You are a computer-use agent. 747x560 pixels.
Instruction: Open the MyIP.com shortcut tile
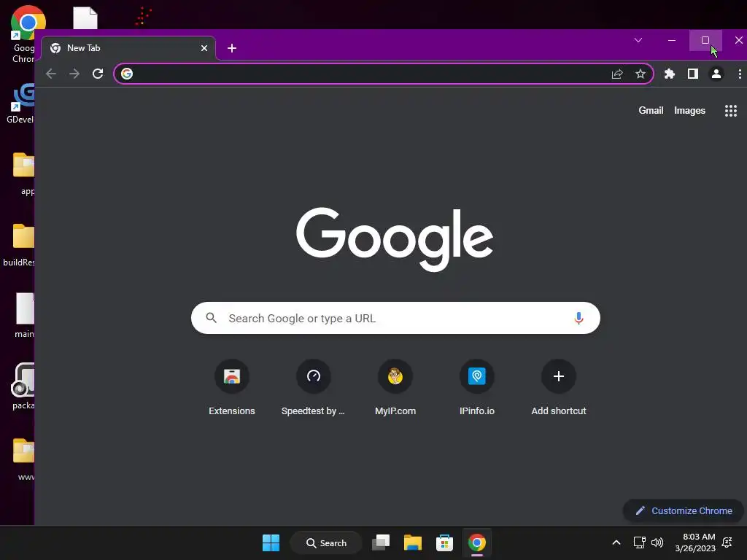(395, 388)
